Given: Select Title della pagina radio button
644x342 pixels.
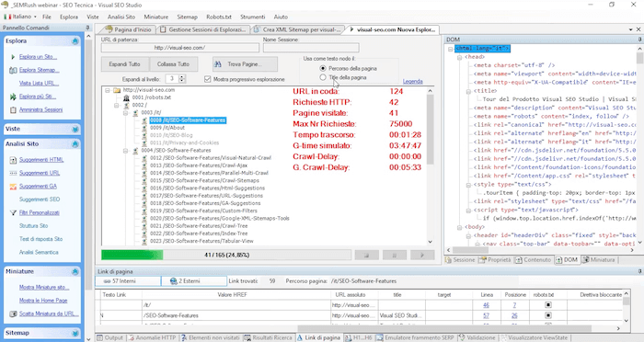Looking at the screenshot, I should [x=323, y=77].
